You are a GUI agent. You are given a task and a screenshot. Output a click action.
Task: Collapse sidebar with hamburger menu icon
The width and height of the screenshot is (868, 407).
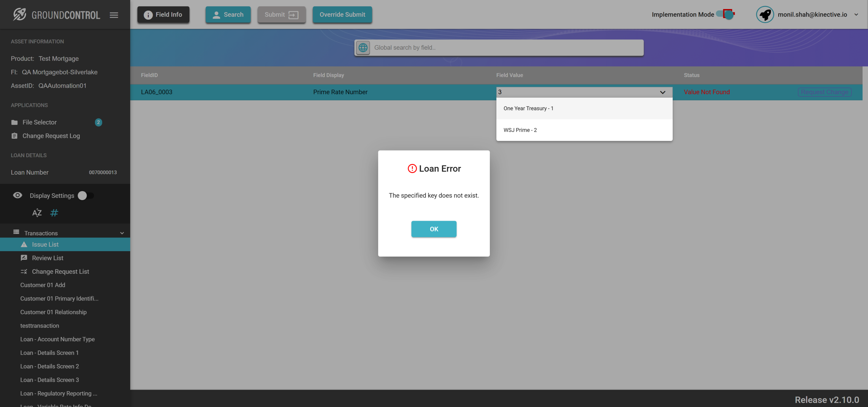click(114, 15)
